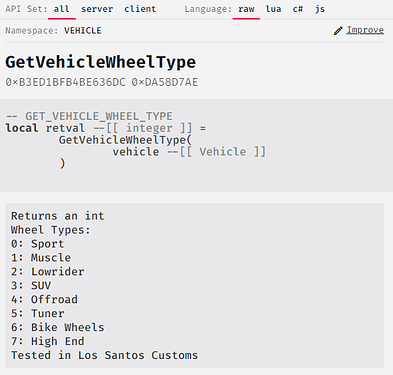The image size is (393, 375).
Task: Click the GET_VEHICLE_WHEEL_TYPE comment line
Action: (x=89, y=116)
